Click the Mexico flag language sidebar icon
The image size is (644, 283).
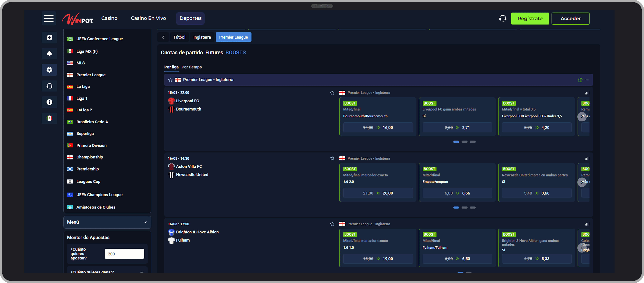(x=49, y=118)
